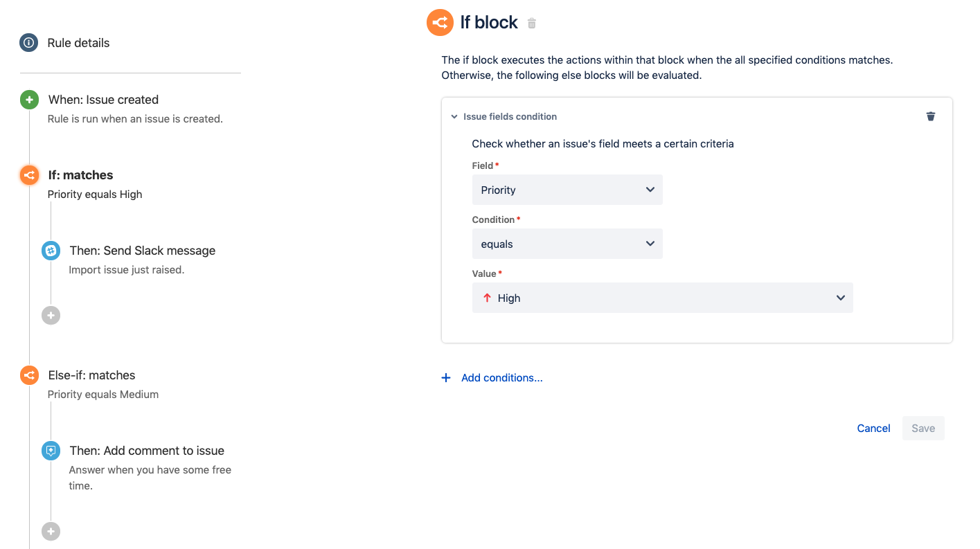Click the Send Slack message action icon

point(51,251)
